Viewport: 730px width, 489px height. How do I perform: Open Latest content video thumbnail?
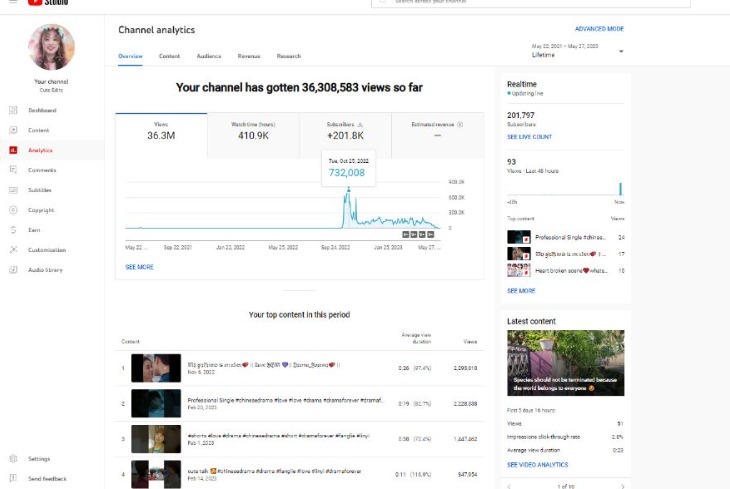[566, 363]
